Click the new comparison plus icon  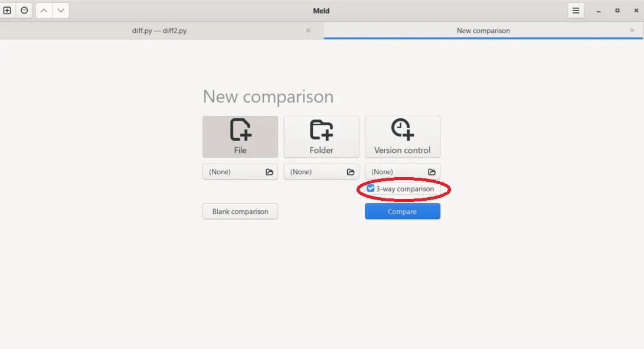pos(7,11)
